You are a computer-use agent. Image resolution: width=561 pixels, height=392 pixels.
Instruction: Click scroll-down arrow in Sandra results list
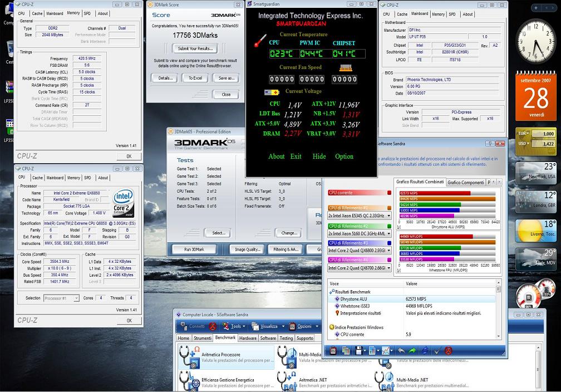click(x=498, y=336)
